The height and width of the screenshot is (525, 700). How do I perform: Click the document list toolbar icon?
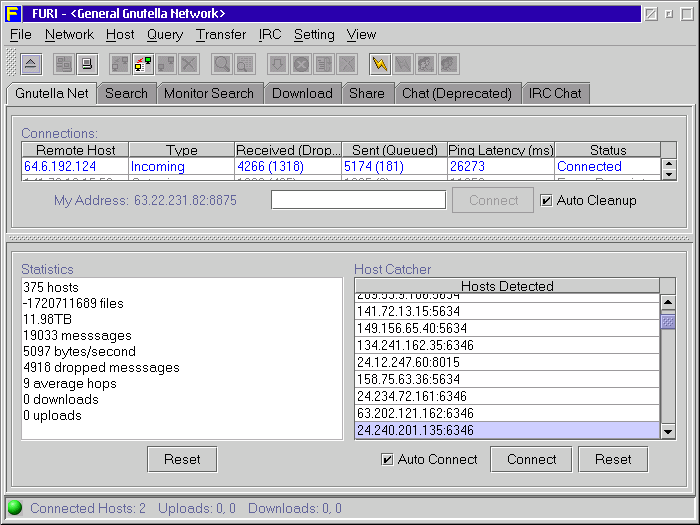[324, 64]
